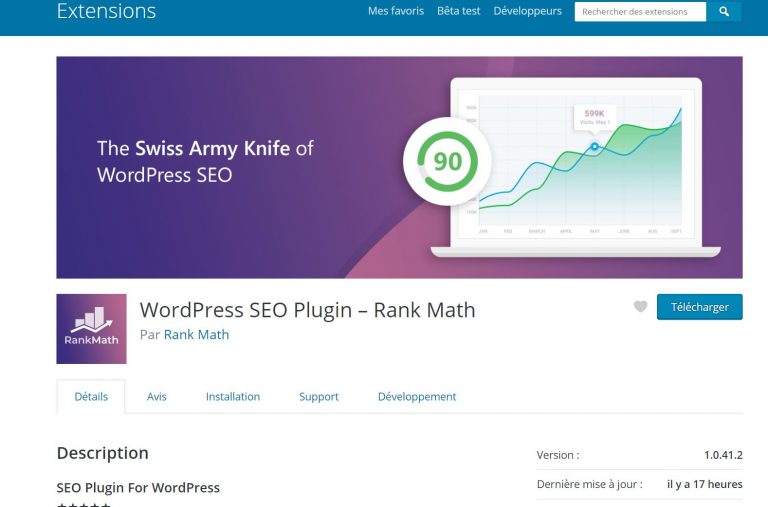Open the Rank Math author link
Screen dimensions: 768x507
[196, 335]
